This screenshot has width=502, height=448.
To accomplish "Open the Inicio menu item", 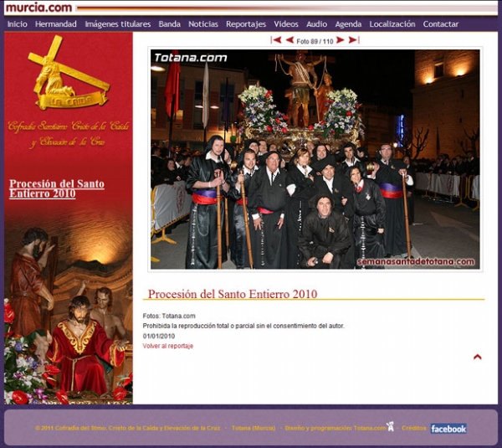I will click(18, 24).
